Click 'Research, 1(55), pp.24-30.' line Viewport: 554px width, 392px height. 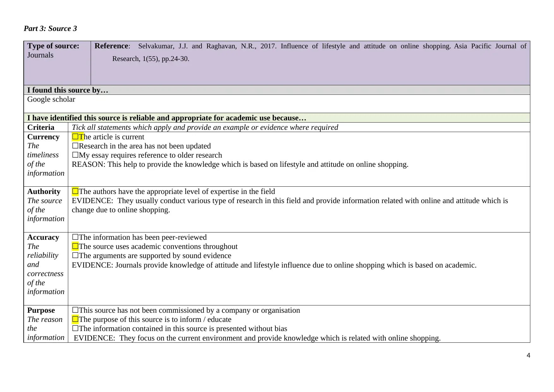coord(151,59)
